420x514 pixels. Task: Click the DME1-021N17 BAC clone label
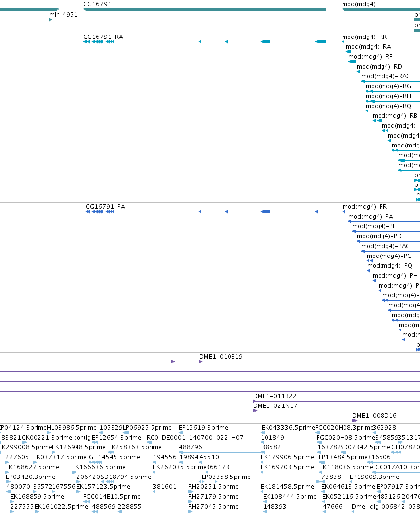click(275, 405)
